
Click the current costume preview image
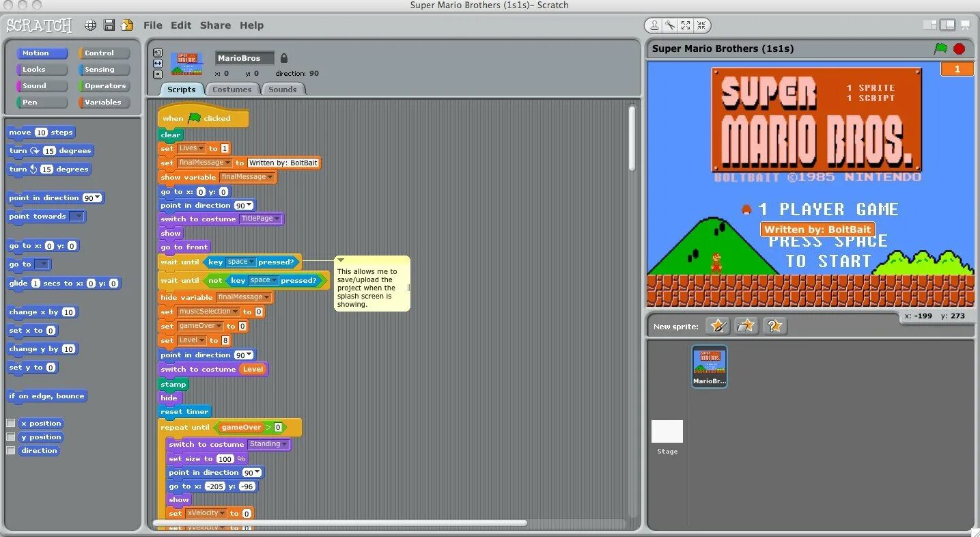pyautogui.click(x=186, y=64)
